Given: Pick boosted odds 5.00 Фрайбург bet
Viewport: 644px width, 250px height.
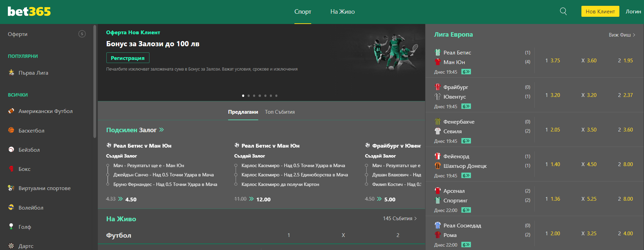Looking at the screenshot, I should coord(390,199).
